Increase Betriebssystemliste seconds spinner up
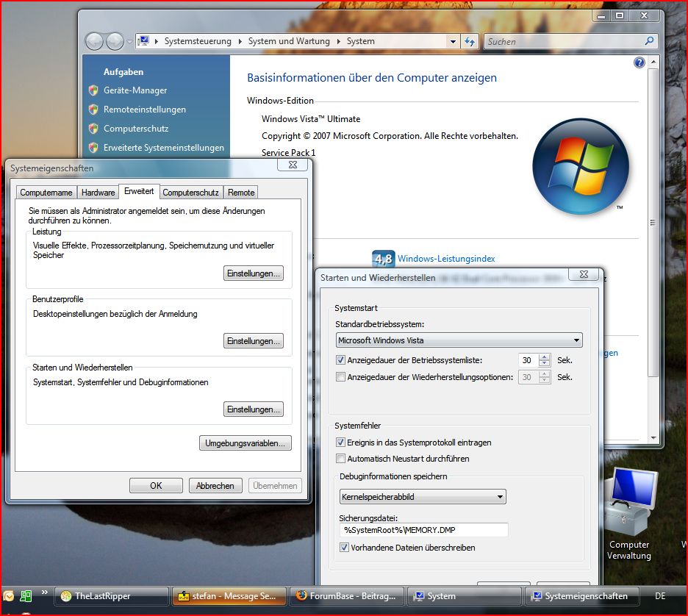The image size is (688, 616). pos(544,357)
